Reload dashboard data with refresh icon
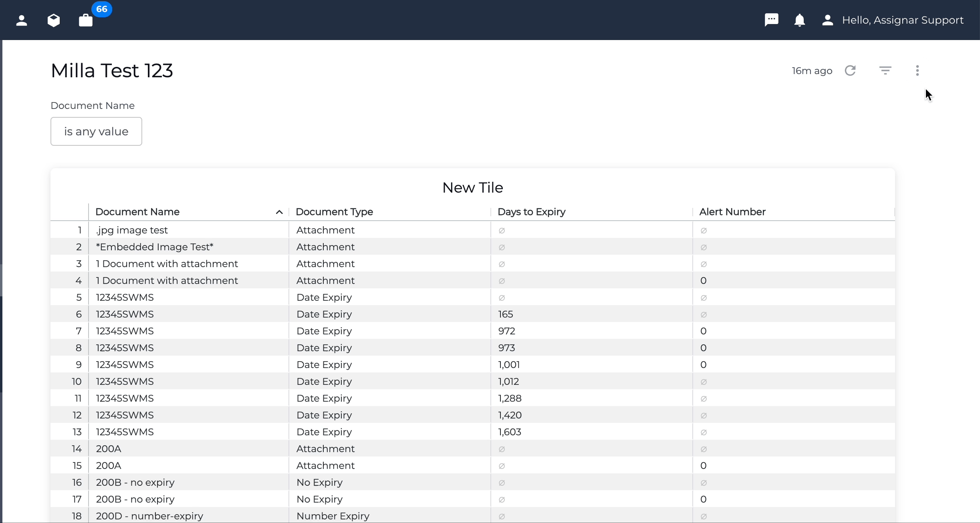Screen dimensions: 980x523 click(850, 70)
